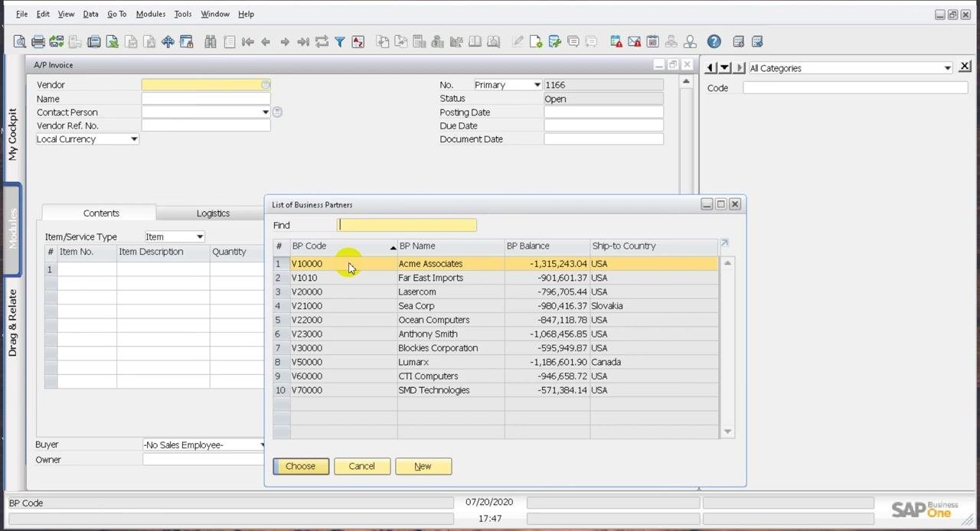The height and width of the screenshot is (531, 980).
Task: Click the Find binoculars icon
Action: (x=210, y=42)
